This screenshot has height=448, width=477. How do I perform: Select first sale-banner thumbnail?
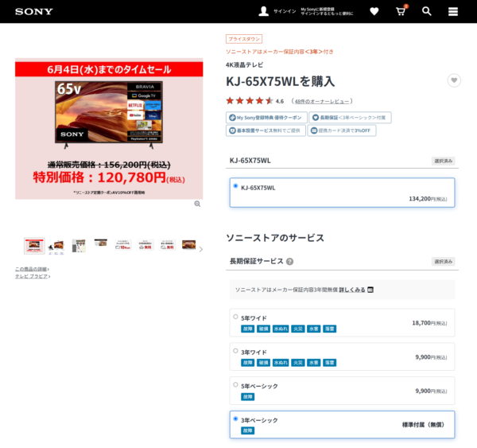pos(34,246)
